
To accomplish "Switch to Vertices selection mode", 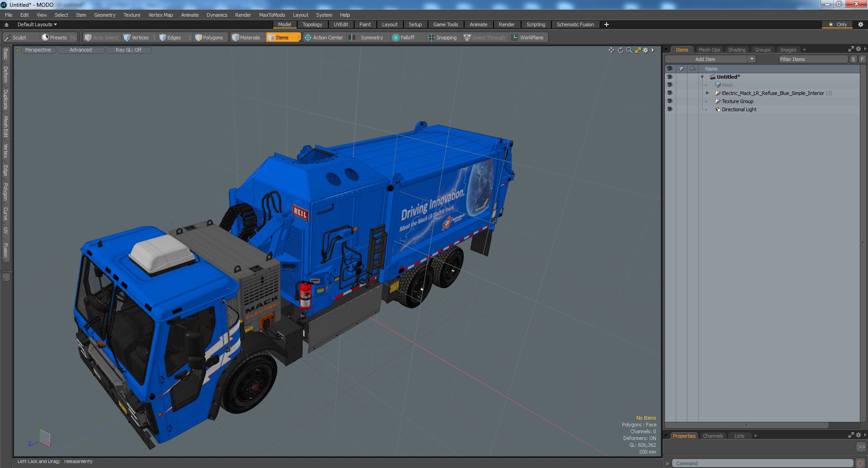I will tap(139, 38).
